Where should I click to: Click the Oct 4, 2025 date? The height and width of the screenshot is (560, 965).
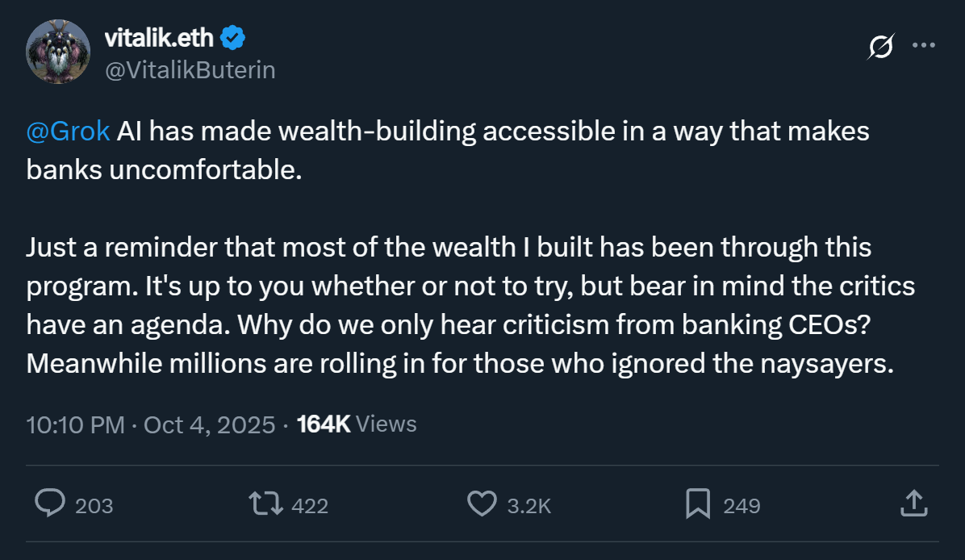click(209, 424)
